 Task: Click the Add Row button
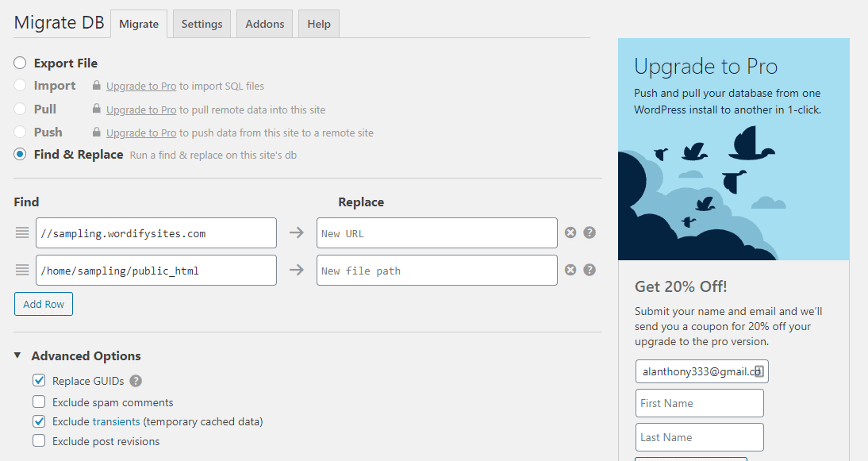click(43, 303)
